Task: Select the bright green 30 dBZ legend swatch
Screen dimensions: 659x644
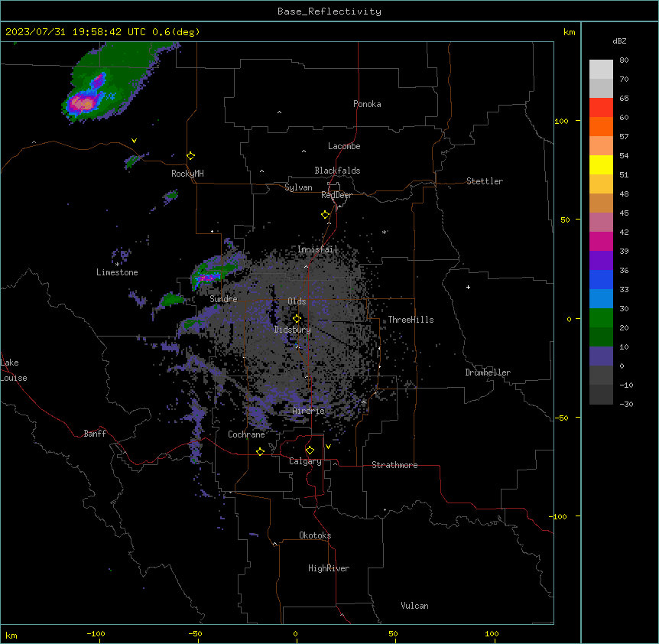Action: pyautogui.click(x=601, y=318)
